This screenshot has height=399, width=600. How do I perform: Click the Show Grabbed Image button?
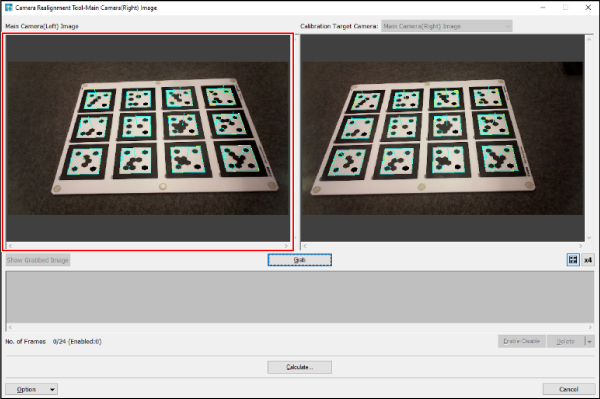(38, 260)
